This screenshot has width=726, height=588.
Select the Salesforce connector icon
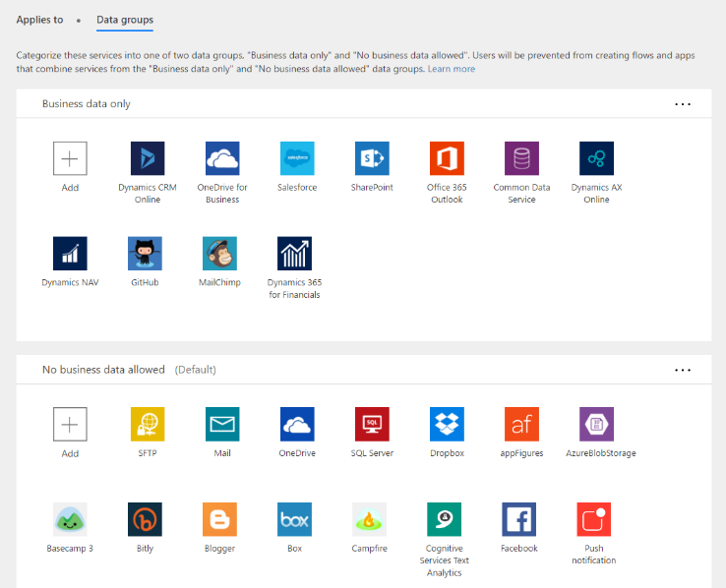point(297,158)
